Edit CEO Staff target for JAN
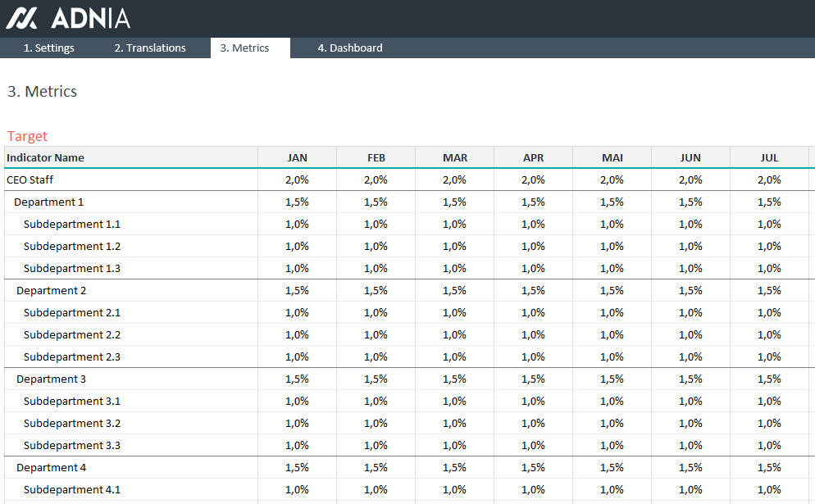The image size is (815, 504). tap(298, 179)
